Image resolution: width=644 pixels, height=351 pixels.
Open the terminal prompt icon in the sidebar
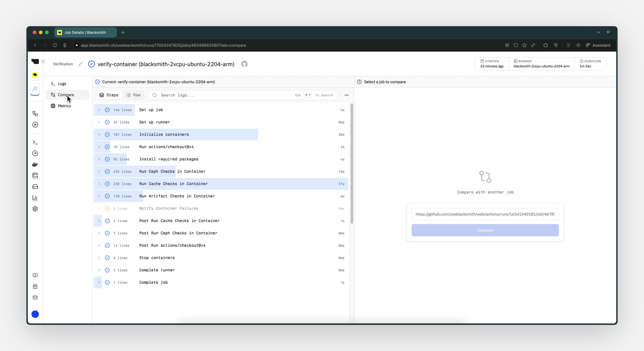point(35,142)
